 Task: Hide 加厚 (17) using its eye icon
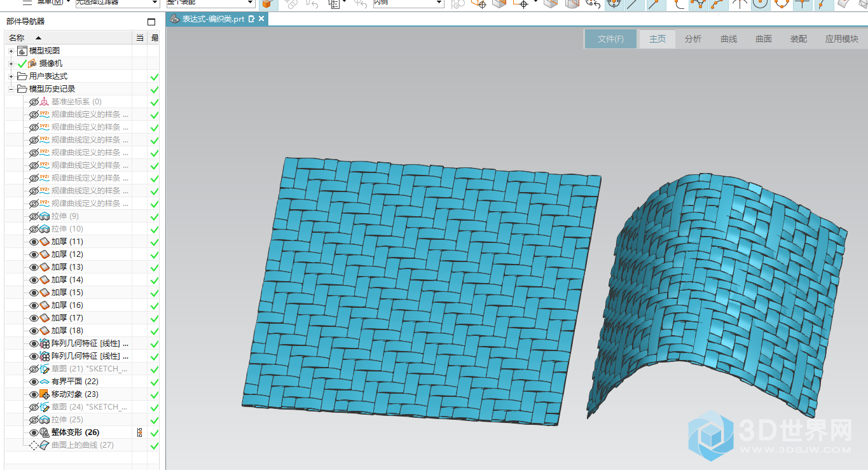(34, 318)
